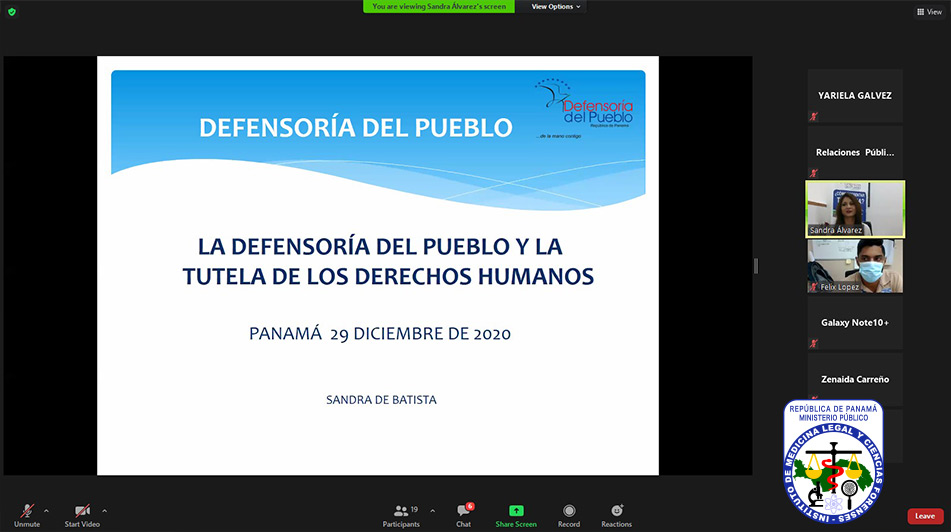
Task: Click the Unmute microphone icon
Action: coord(27,511)
